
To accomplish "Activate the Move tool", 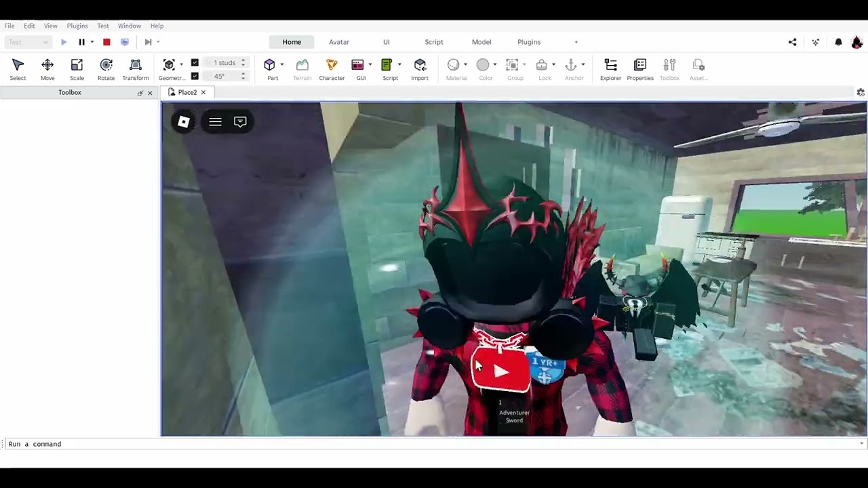I will (47, 69).
